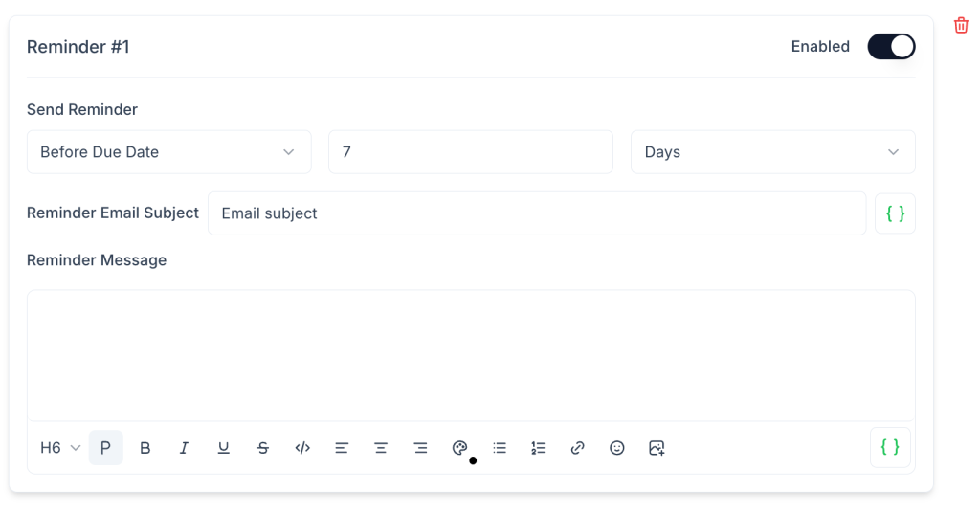Screen dimensions: 980x515
Task: Toggle the Enabled switch off
Action: [891, 46]
